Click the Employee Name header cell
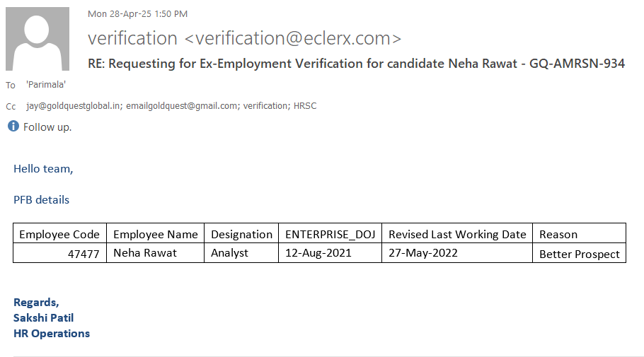Screen dimensions: 644x357 [156, 234]
